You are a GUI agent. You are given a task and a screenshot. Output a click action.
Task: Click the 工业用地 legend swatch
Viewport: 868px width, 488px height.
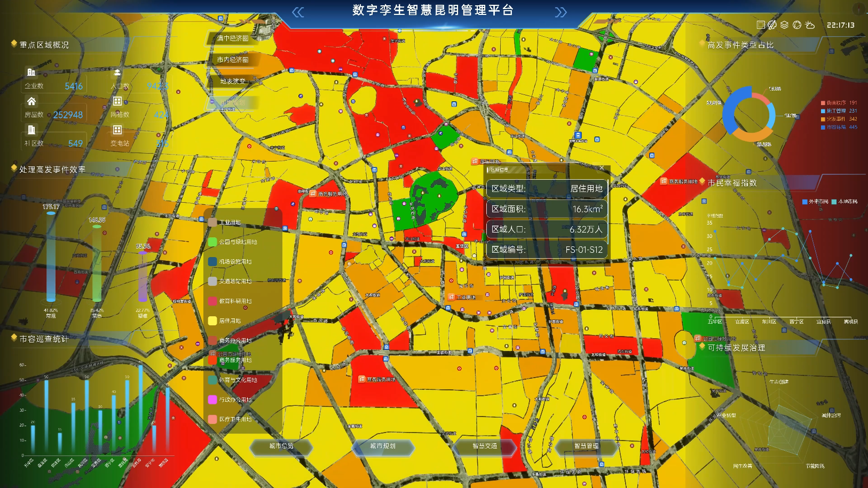click(212, 222)
